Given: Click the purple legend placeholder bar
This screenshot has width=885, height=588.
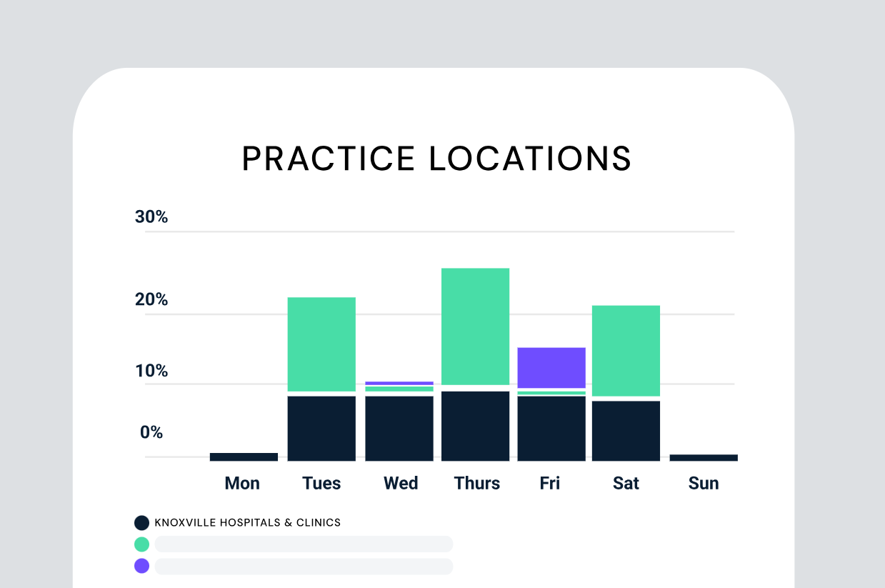Looking at the screenshot, I should tap(304, 567).
